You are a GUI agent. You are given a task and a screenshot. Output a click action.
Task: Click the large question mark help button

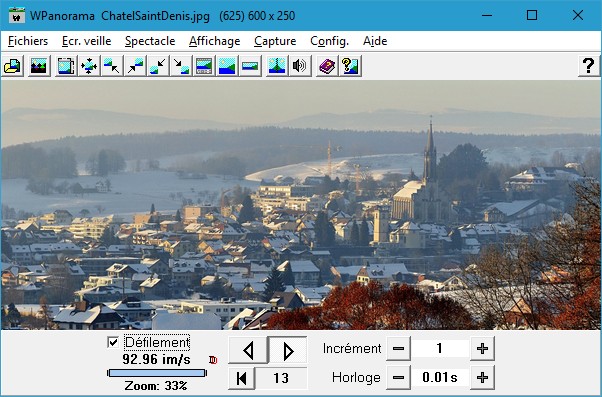589,66
